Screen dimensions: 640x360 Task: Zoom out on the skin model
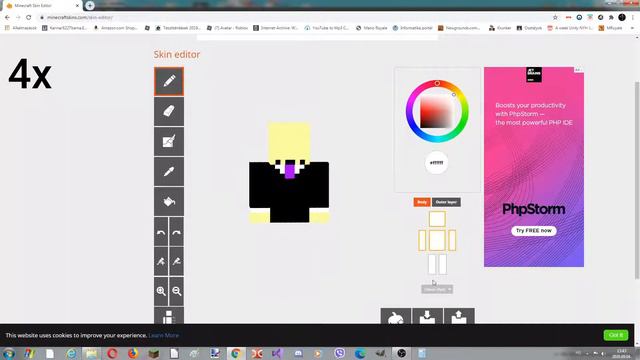coord(177,291)
